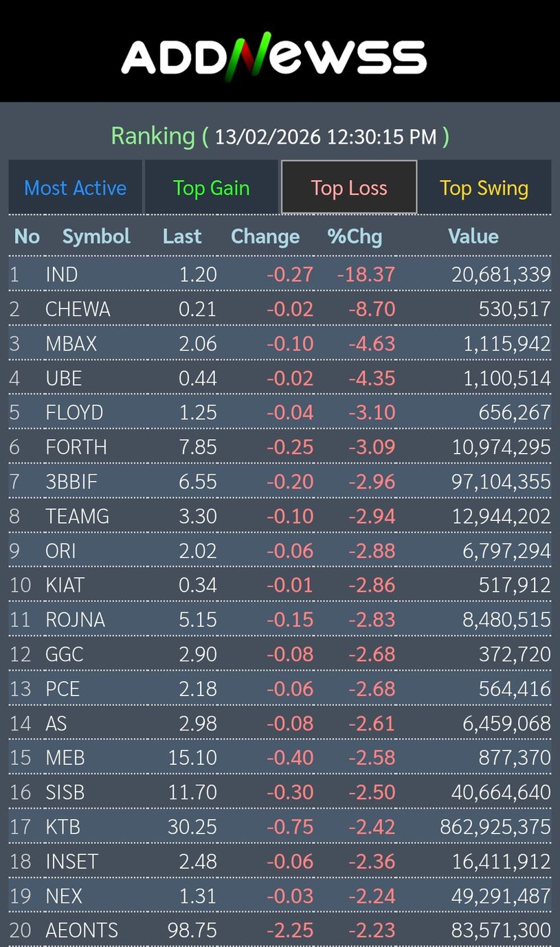Click the Change column header
The image size is (560, 947).
click(x=265, y=236)
